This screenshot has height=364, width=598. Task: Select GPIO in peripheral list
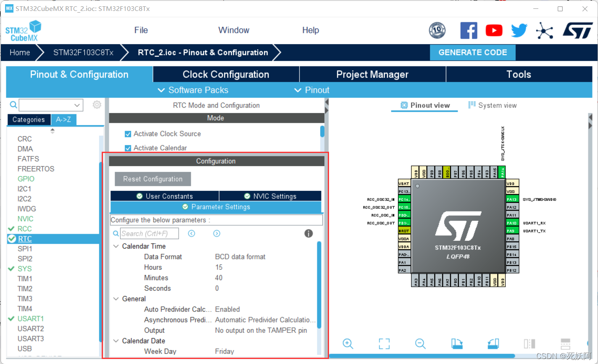26,179
